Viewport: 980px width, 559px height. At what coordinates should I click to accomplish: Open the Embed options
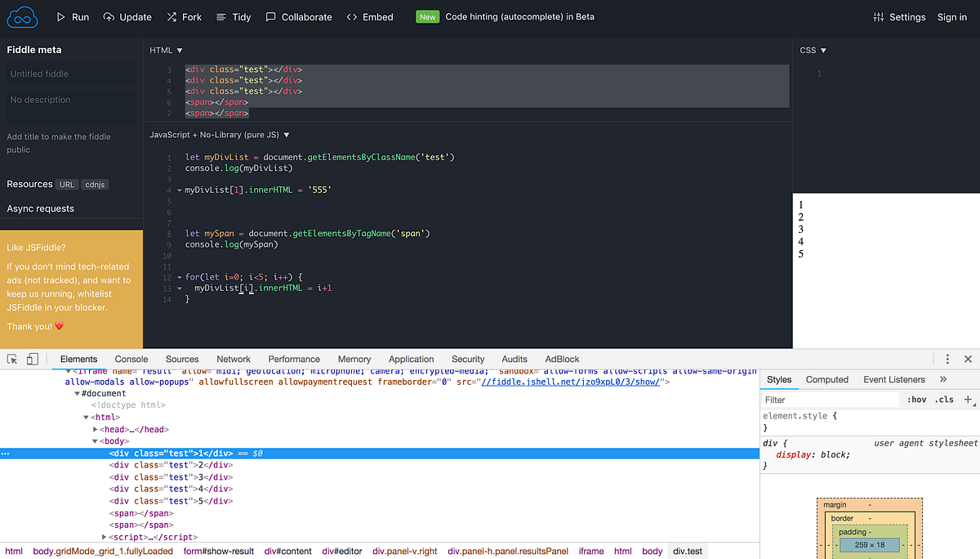tap(370, 16)
